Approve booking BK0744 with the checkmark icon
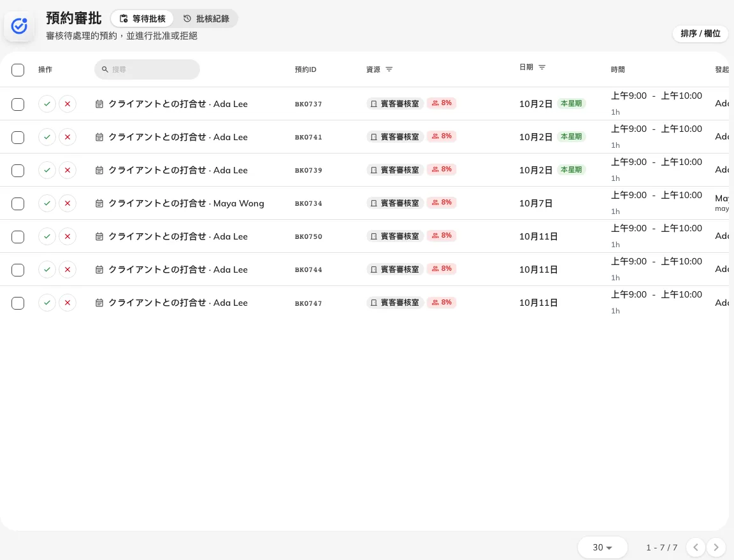The image size is (734, 560). [47, 269]
